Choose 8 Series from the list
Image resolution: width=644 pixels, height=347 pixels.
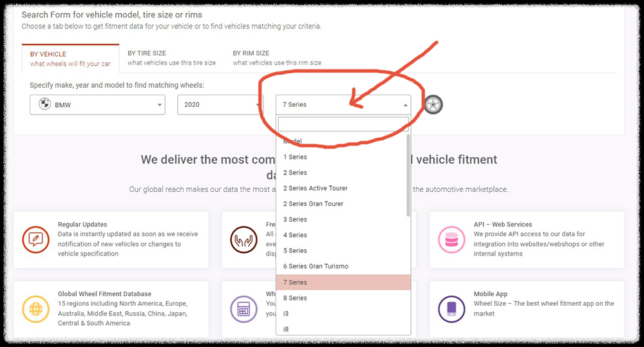tap(343, 297)
